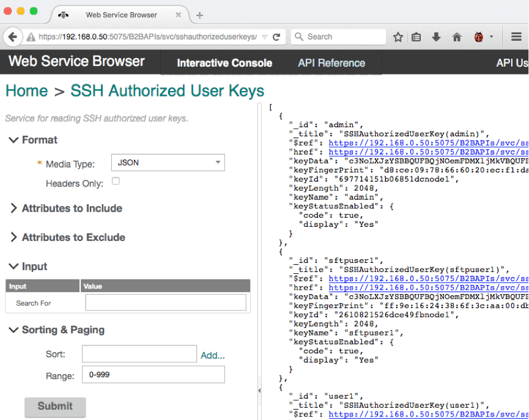This screenshot has width=529, height=420.
Task: Click the search magnifier icon
Action: pyautogui.click(x=299, y=37)
